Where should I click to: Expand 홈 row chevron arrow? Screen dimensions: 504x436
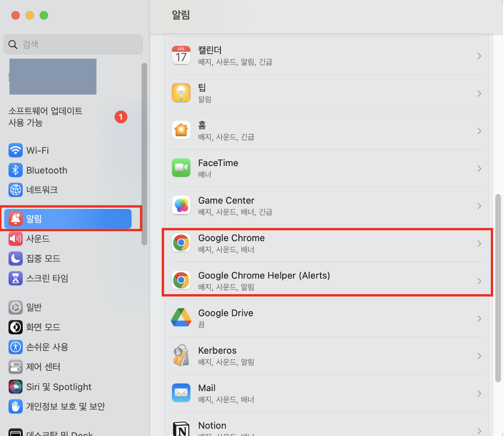(x=479, y=131)
